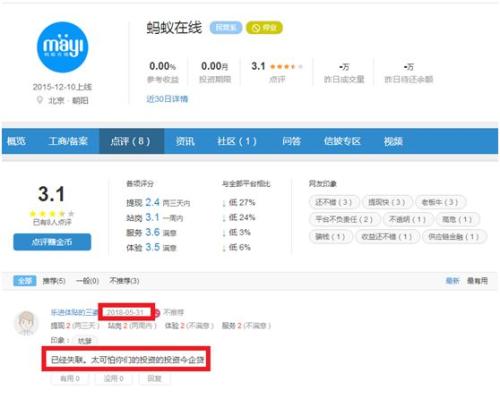Screen dimensions: 500x407
Task: Select the 骗钱 (1) impression tag
Action: pos(330,237)
